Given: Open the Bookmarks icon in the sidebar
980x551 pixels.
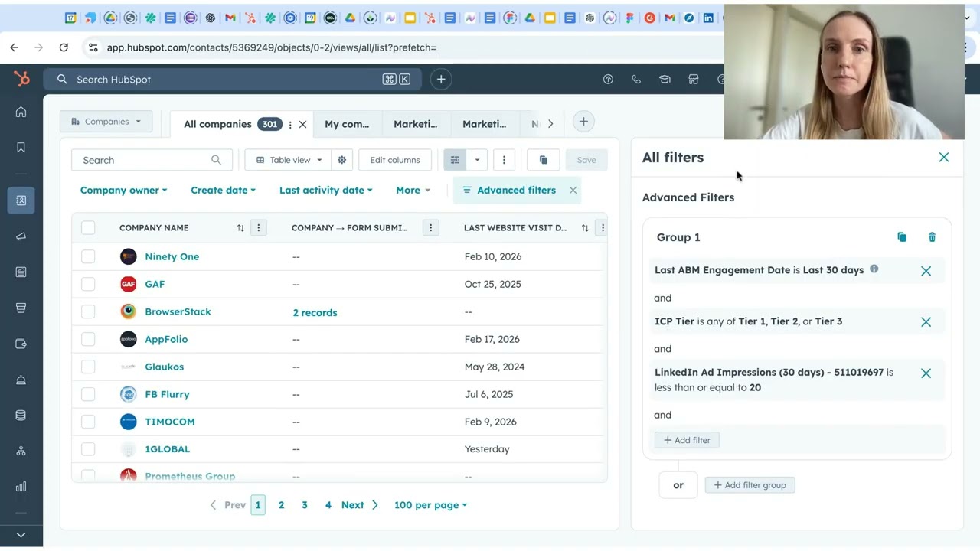Looking at the screenshot, I should [21, 148].
